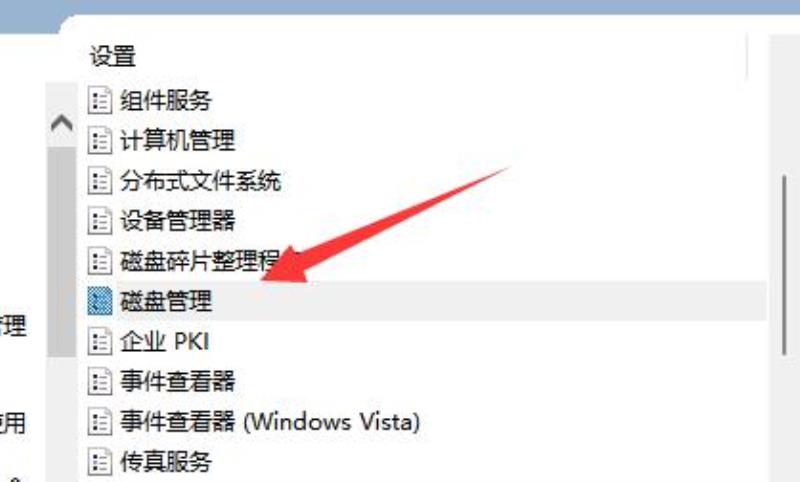Screen dimensions: 800x482
Task: Click the icon beside 事件查看器 (Windows Vista)
Action: [x=99, y=422]
